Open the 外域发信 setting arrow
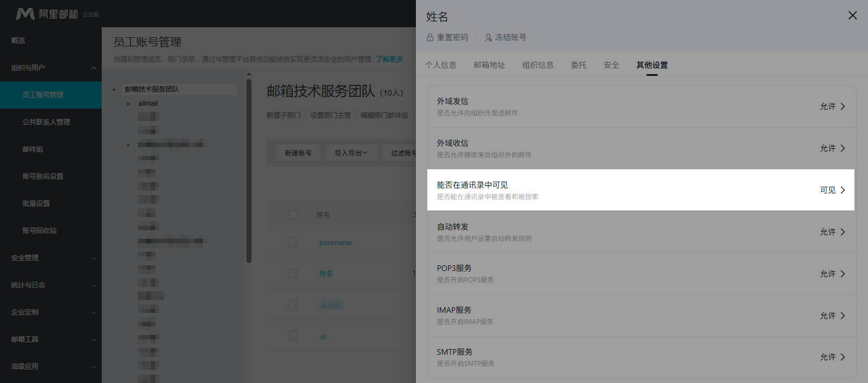The image size is (868, 383). click(x=843, y=106)
